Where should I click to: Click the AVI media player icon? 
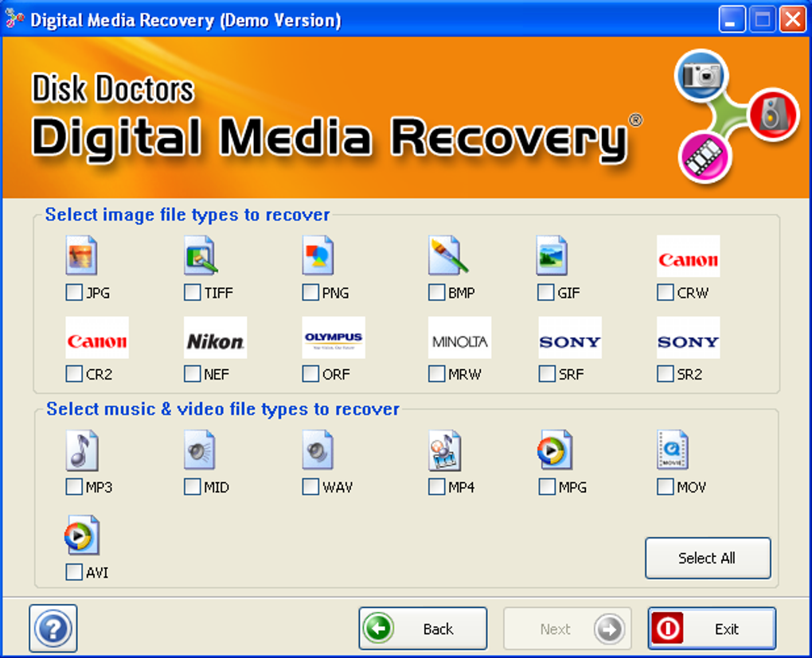click(82, 535)
